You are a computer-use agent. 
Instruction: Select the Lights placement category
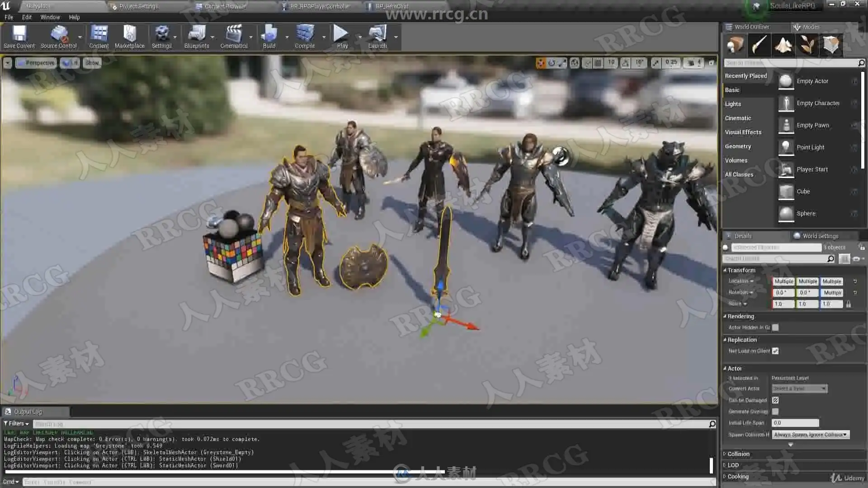[733, 104]
